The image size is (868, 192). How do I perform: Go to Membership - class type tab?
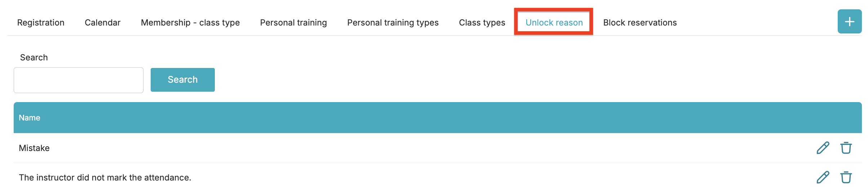coord(190,23)
